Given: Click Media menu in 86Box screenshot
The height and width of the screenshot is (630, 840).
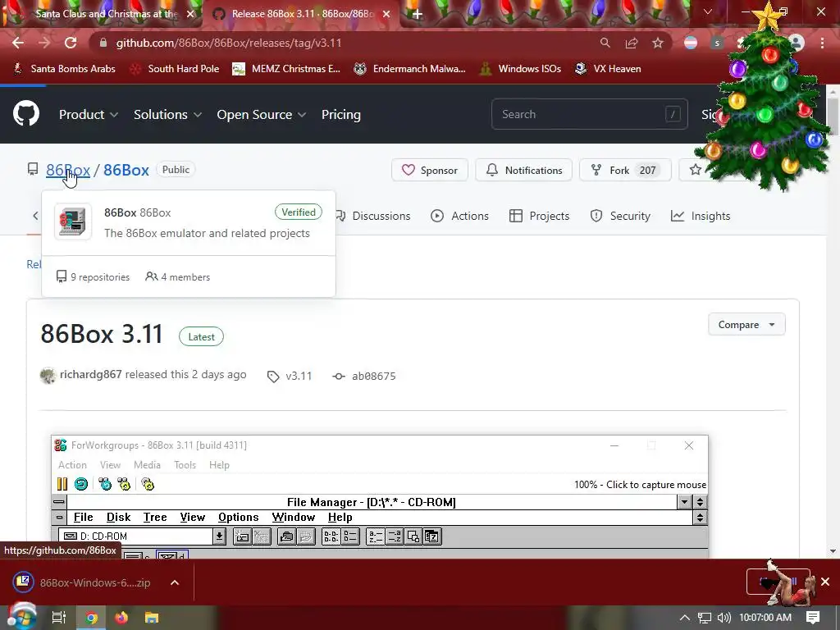Looking at the screenshot, I should pos(148,465).
